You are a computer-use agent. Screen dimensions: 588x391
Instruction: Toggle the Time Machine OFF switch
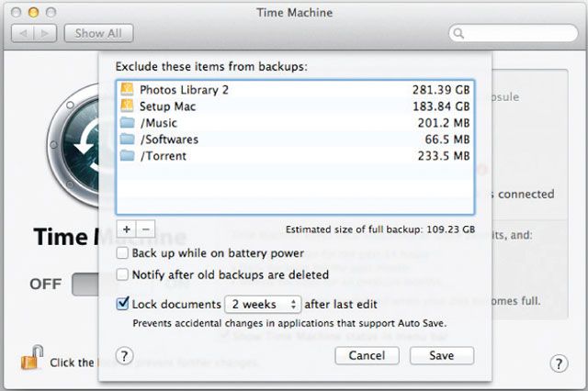[x=85, y=285]
